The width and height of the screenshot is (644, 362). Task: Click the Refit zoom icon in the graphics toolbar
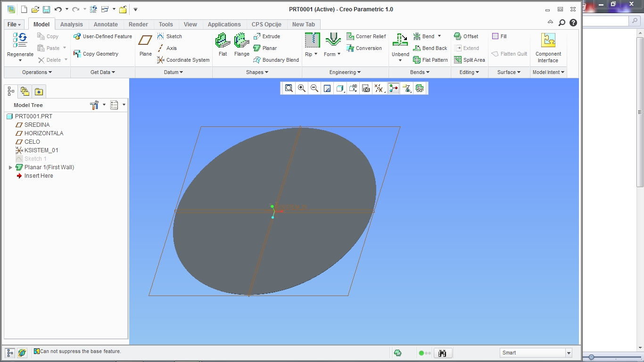pos(289,88)
